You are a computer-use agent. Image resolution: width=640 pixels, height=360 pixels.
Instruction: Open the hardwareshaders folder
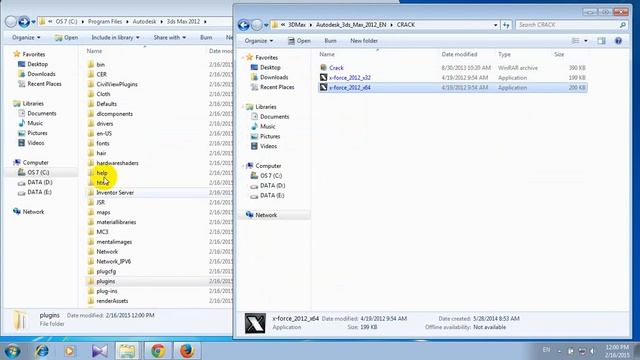(117, 163)
